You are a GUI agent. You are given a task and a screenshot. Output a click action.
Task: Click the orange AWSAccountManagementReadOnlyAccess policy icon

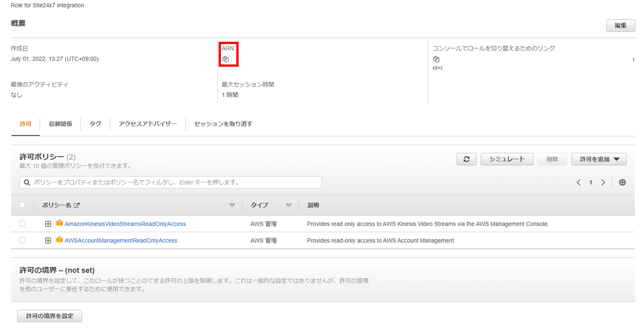pos(59,240)
